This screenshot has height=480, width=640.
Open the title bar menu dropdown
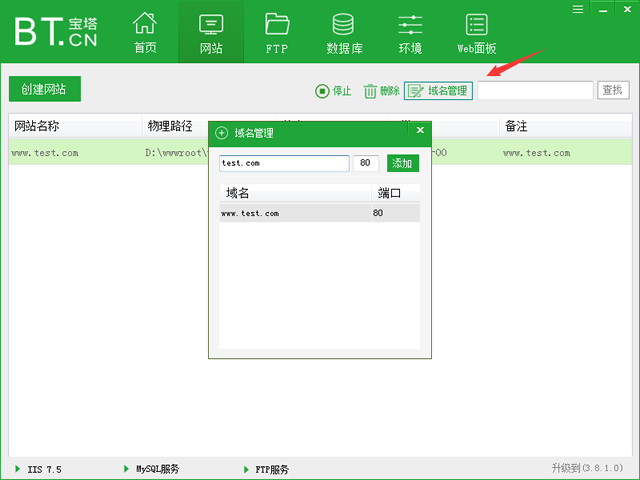tap(578, 8)
